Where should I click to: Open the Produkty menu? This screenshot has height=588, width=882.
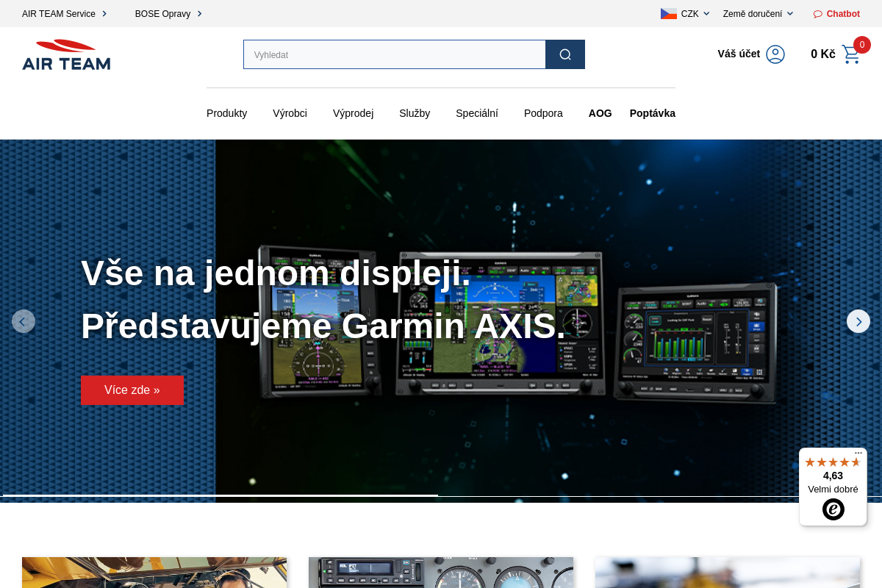(x=227, y=113)
